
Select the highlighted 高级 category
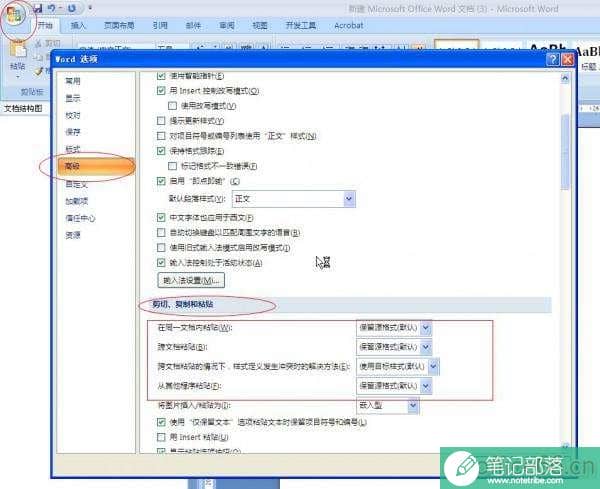tap(96, 166)
